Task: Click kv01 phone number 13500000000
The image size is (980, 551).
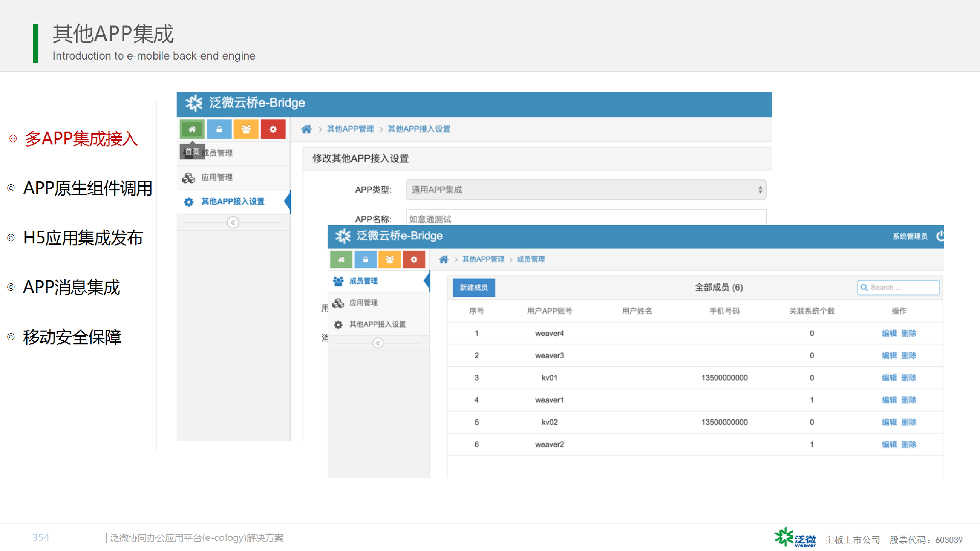Action: 724,378
